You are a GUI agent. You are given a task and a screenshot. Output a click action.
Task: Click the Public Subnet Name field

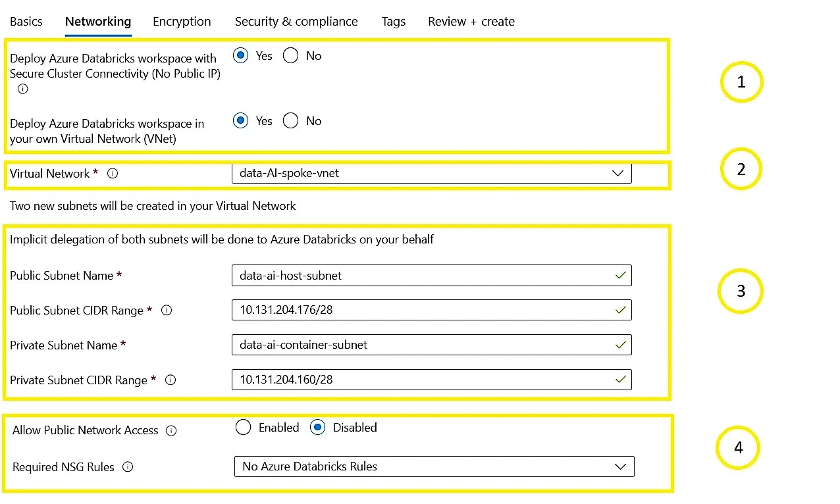tap(421, 276)
